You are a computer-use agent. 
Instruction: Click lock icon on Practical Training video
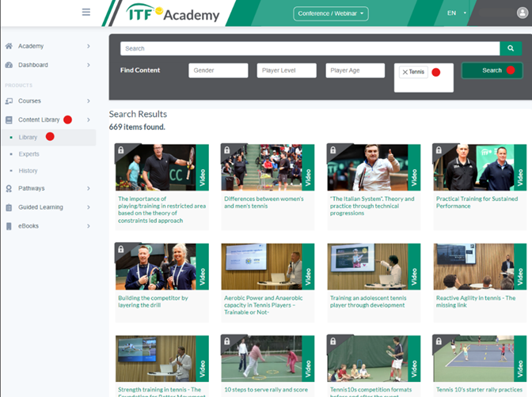439,149
